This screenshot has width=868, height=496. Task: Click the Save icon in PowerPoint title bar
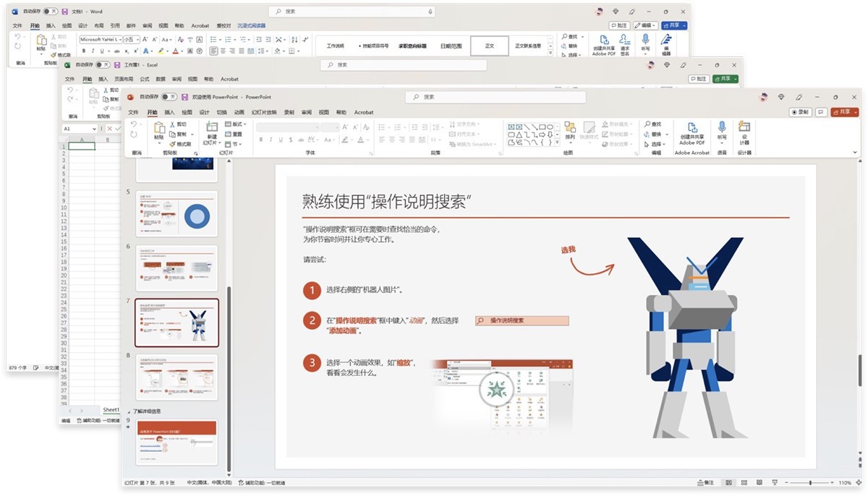click(184, 97)
